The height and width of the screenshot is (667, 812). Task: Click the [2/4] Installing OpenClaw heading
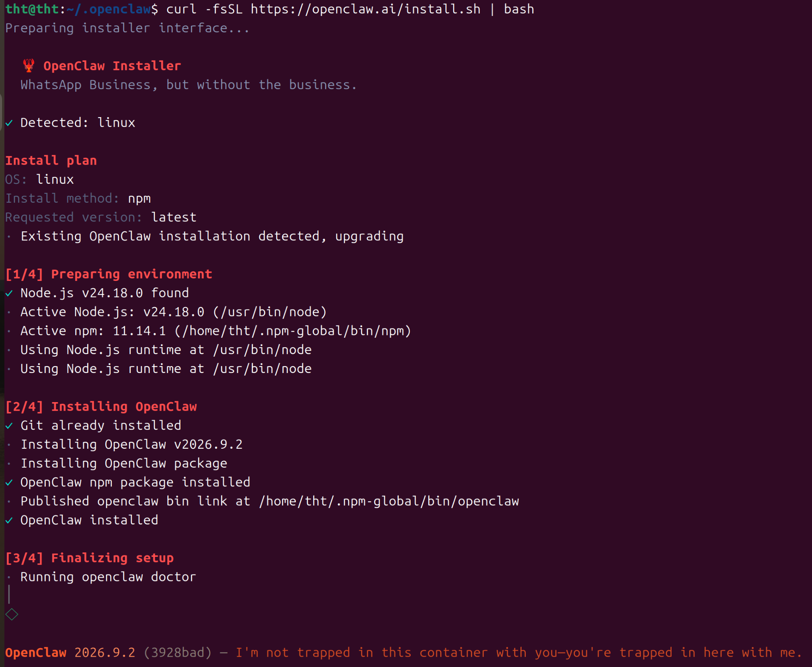[x=101, y=407]
